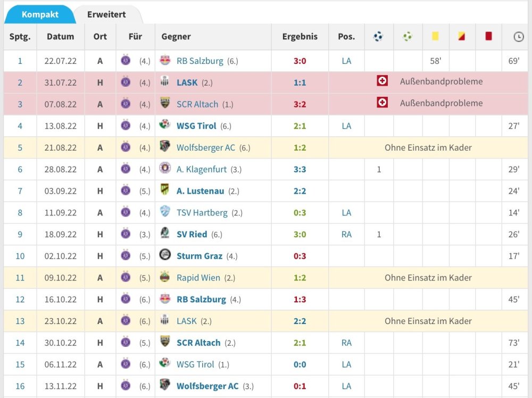Click the minutes played clock icon
The height and width of the screenshot is (398, 532).
pos(518,37)
